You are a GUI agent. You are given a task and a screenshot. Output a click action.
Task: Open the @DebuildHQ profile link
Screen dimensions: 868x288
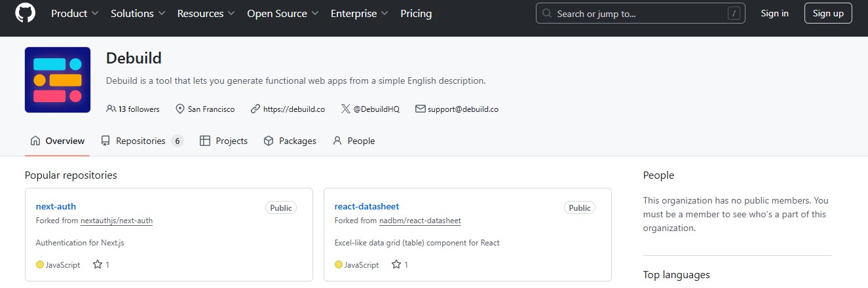376,109
